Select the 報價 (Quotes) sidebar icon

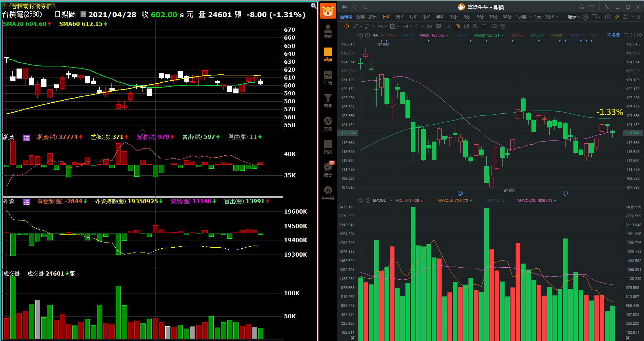coord(328,54)
